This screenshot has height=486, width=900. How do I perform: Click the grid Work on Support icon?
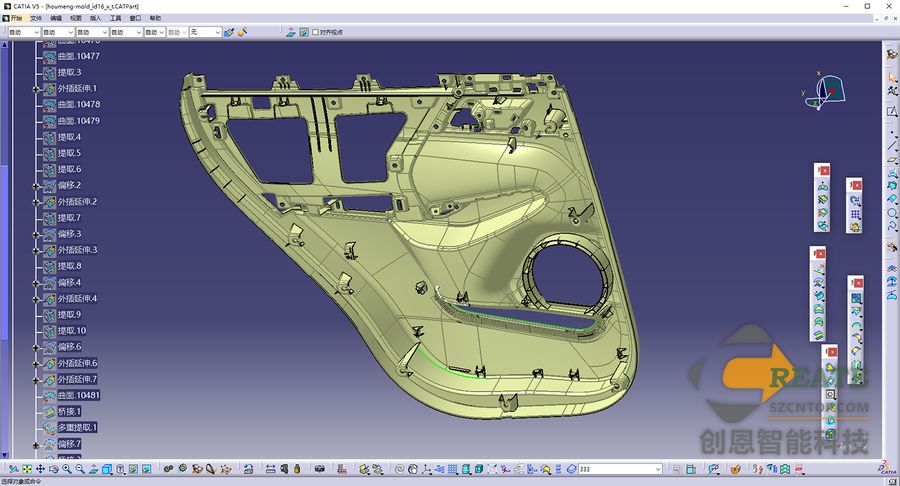pyautogui.click(x=453, y=469)
